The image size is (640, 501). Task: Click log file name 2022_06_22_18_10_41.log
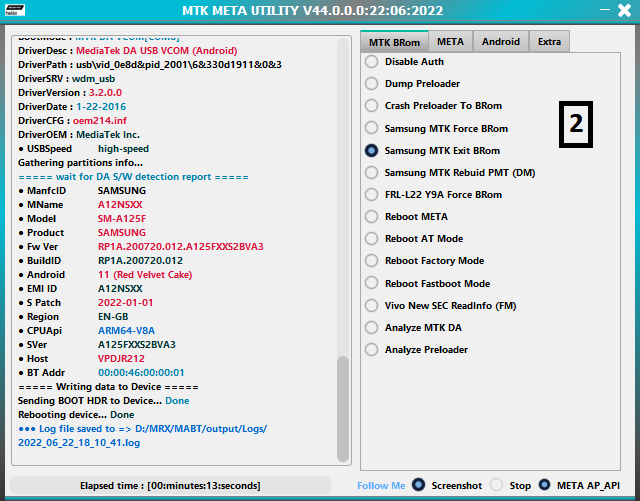point(79,443)
